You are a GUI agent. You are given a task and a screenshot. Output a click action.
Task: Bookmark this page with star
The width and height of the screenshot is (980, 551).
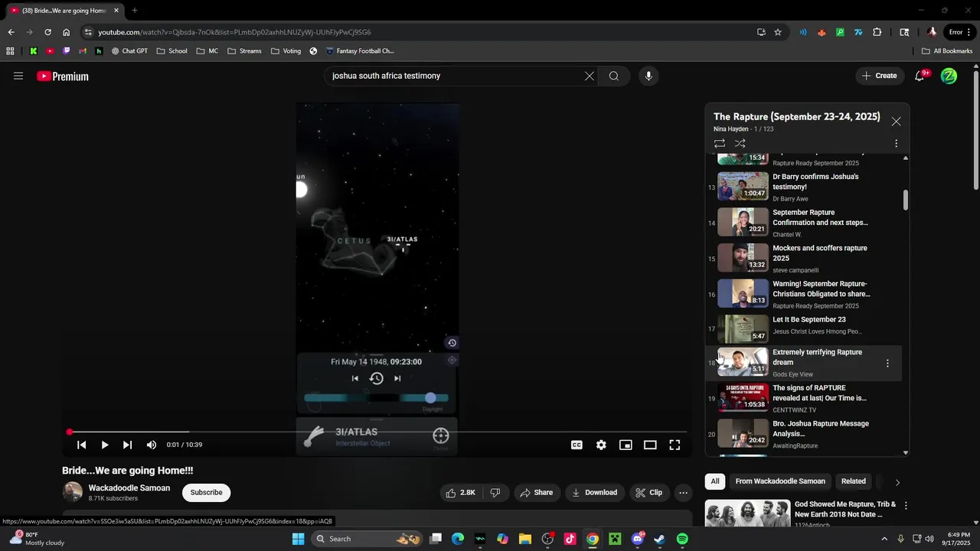pyautogui.click(x=778, y=32)
